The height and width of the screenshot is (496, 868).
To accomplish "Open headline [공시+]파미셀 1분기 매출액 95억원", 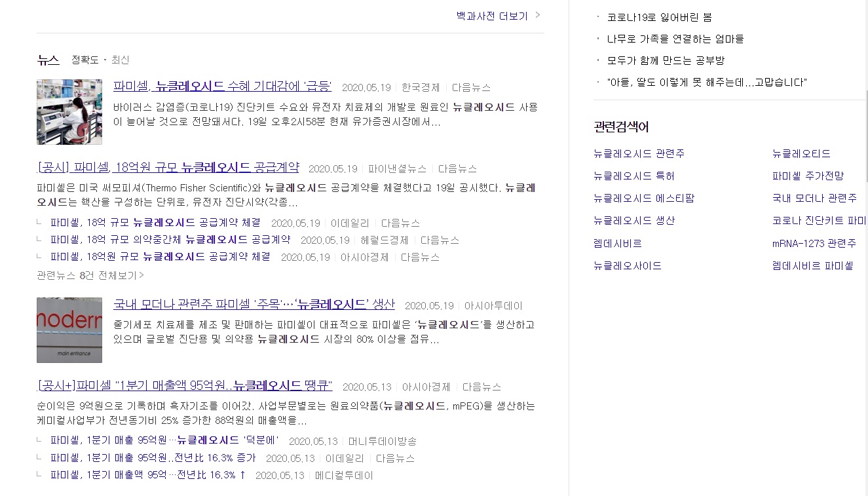I will coord(185,385).
